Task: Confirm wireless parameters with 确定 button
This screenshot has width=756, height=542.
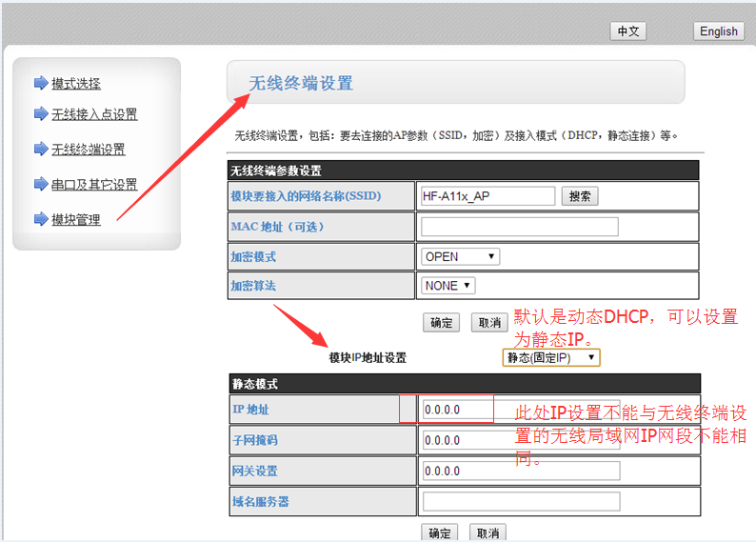Action: [x=442, y=323]
